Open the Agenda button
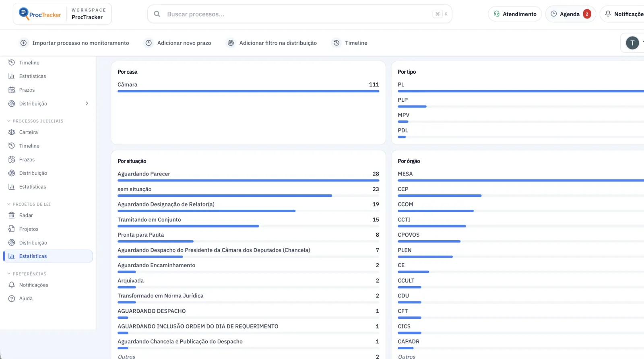 point(570,14)
